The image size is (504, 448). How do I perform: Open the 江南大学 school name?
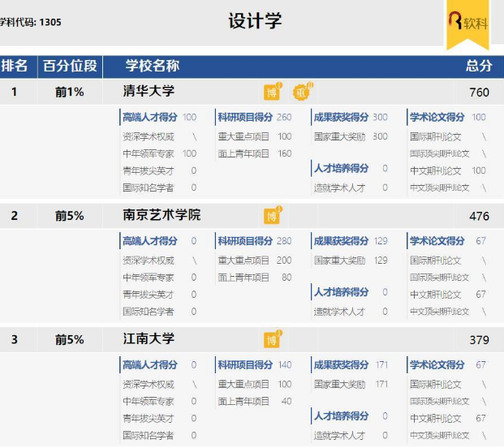(149, 338)
